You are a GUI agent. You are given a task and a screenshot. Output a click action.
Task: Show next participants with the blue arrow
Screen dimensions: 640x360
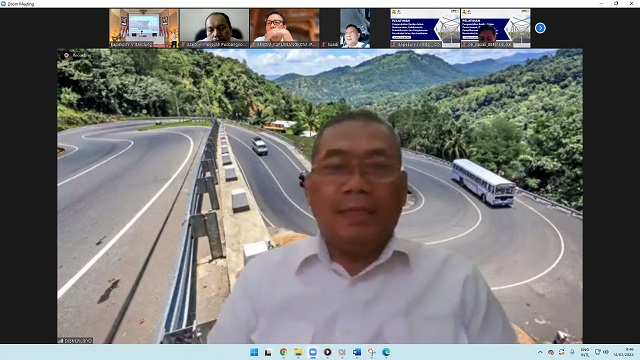coord(540,28)
